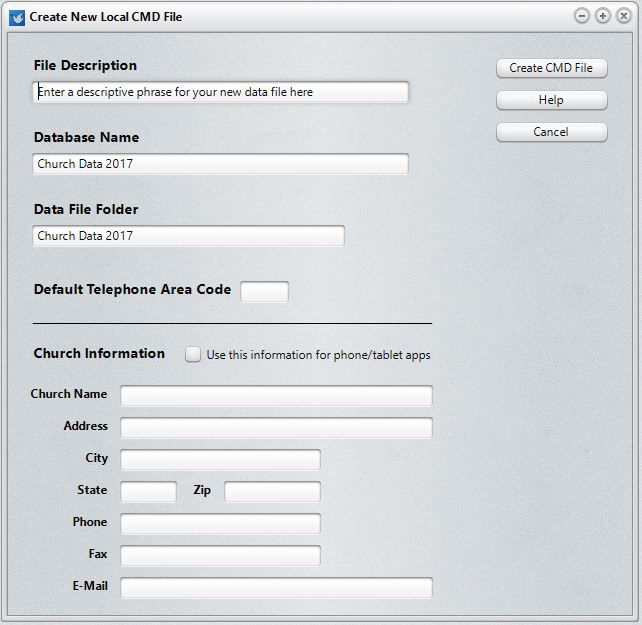The height and width of the screenshot is (625, 642).
Task: Click the Database Name heading
Action: coord(86,137)
